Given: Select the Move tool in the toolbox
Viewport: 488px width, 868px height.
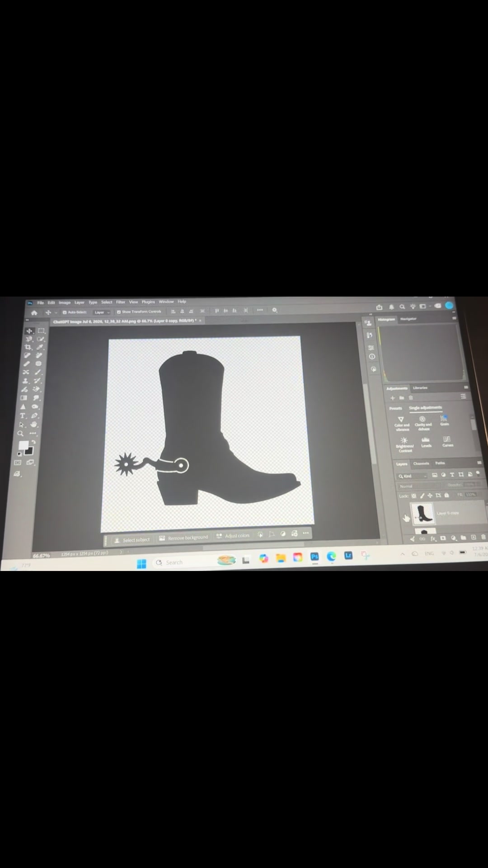Looking at the screenshot, I should click(x=29, y=331).
